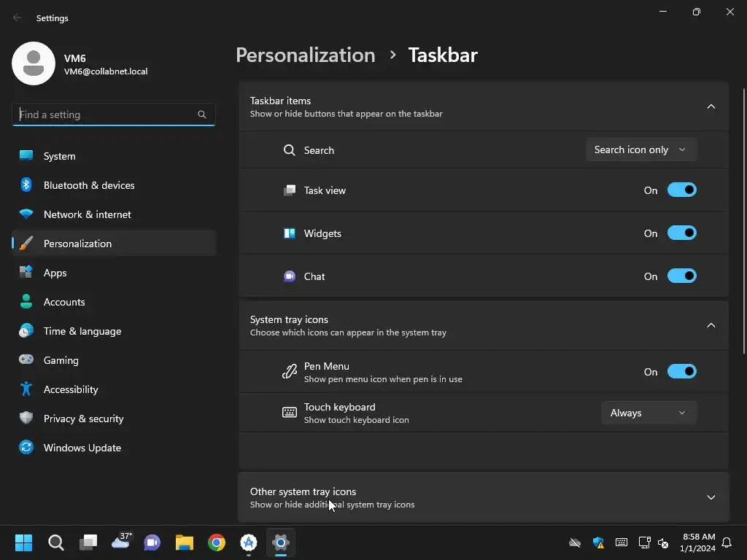Click the muted volume tray icon
Viewport: 747px width, 560px height.
pyautogui.click(x=663, y=542)
